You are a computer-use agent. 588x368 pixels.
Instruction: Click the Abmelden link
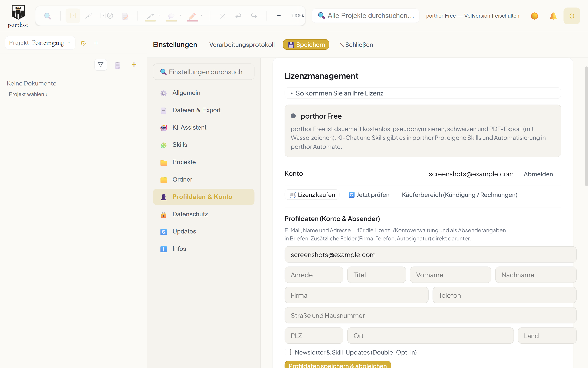[x=538, y=174]
